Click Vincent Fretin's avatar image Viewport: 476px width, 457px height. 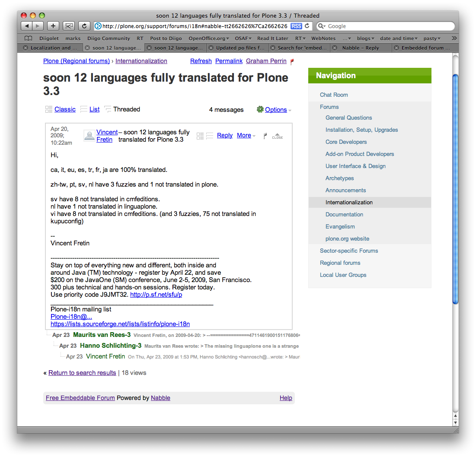click(89, 136)
